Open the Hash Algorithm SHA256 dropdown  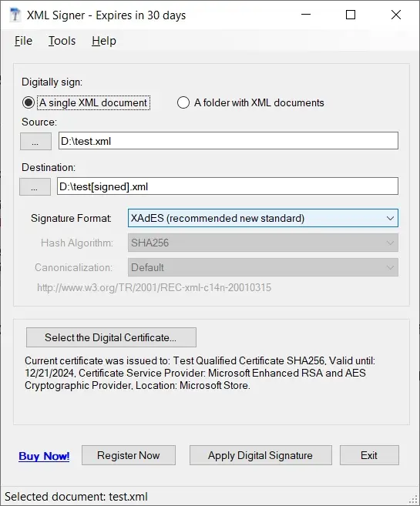263,243
